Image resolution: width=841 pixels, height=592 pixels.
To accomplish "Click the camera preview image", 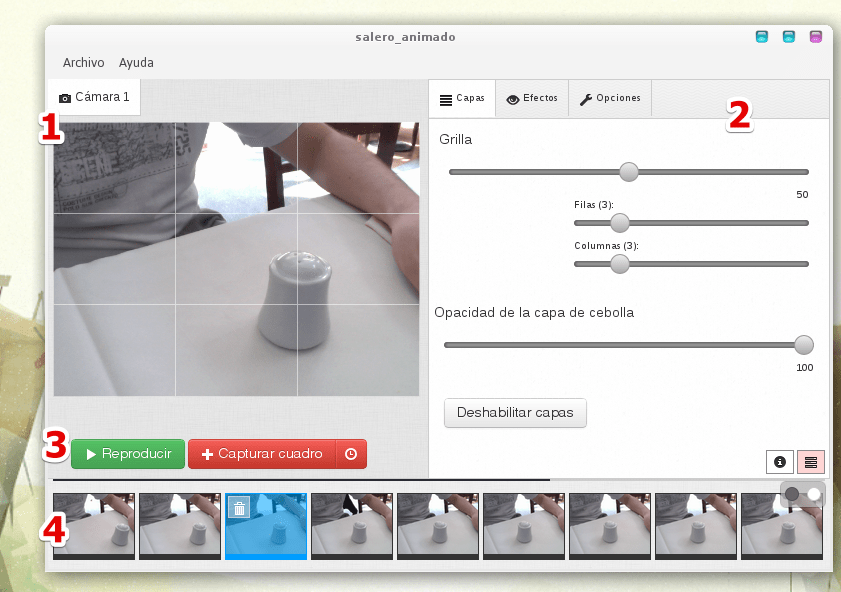I will pos(236,259).
